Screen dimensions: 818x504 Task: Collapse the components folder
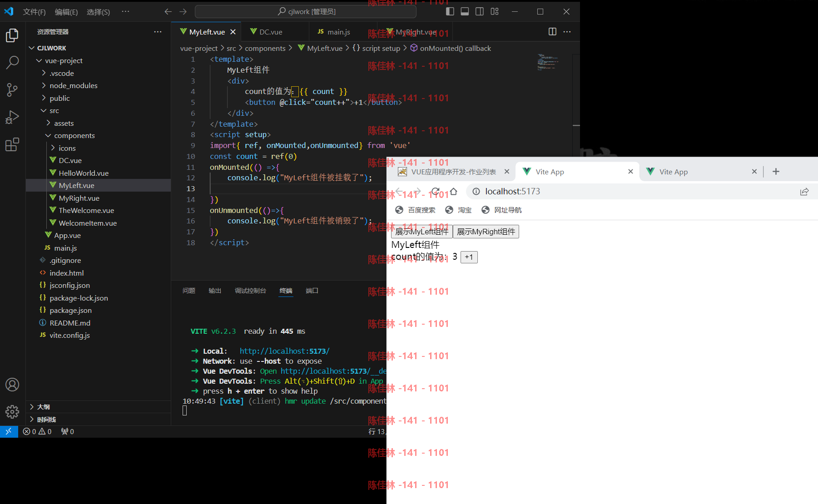[x=98, y=135]
